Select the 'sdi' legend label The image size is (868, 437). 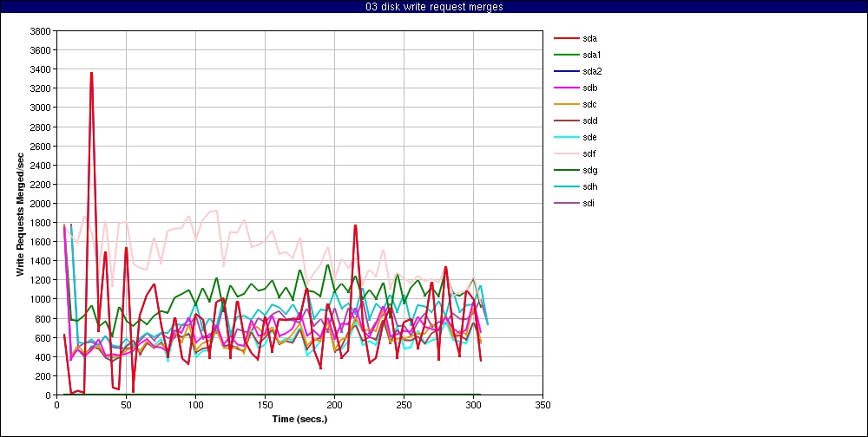(x=589, y=203)
